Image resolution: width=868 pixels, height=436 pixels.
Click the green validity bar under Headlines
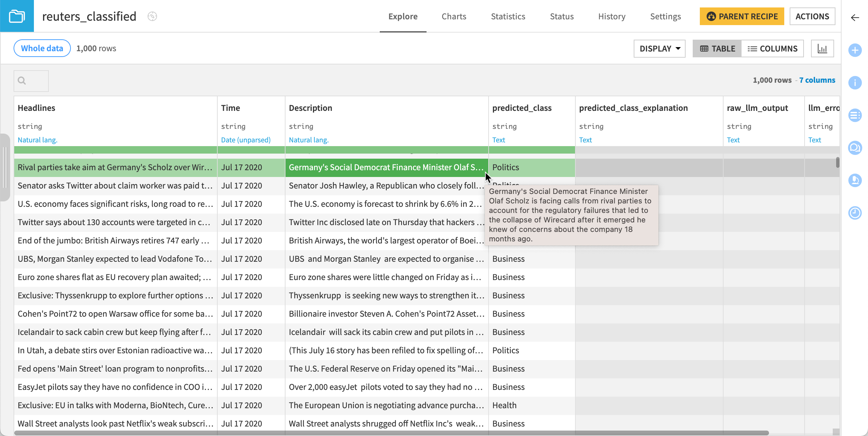pos(116,150)
